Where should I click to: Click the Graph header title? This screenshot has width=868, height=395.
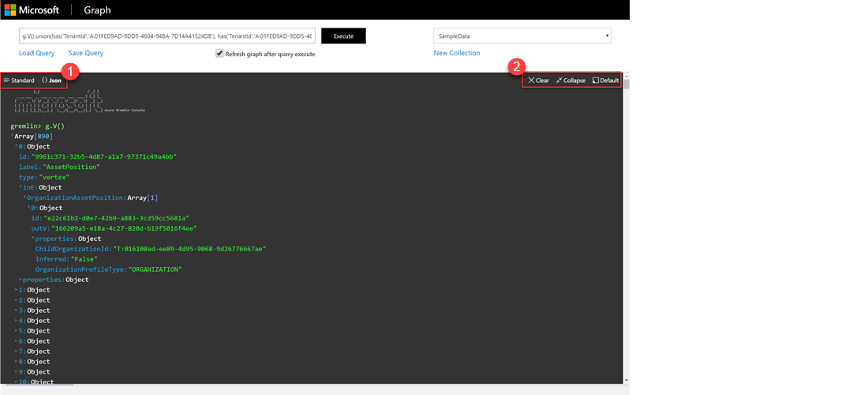[x=97, y=10]
